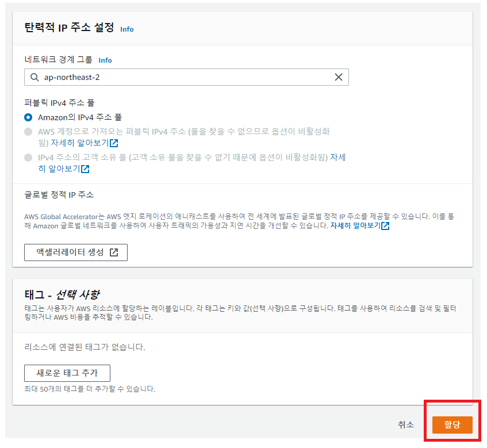Click external-link icon after BYOIP 자세히 알아보기
Image resolution: width=487 pixels, height=448 pixels.
tap(114, 143)
